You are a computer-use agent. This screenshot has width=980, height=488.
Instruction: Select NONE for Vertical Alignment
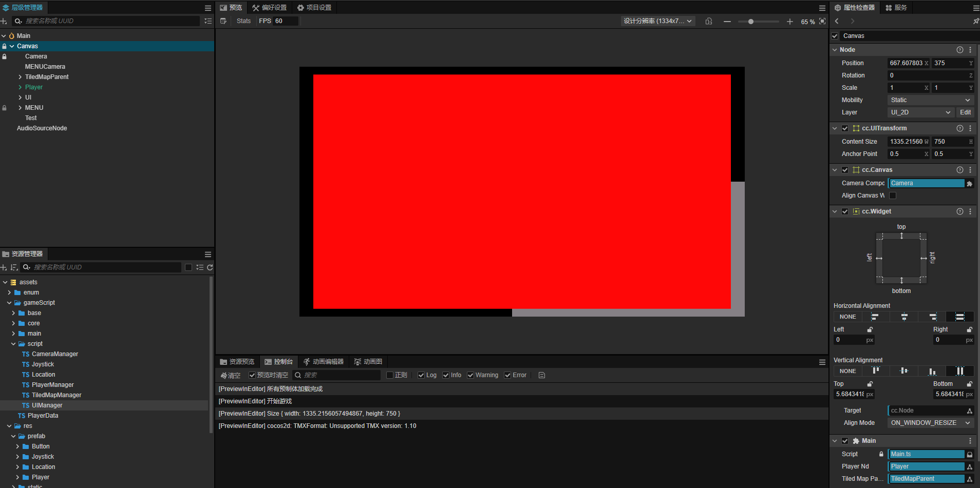tap(848, 371)
